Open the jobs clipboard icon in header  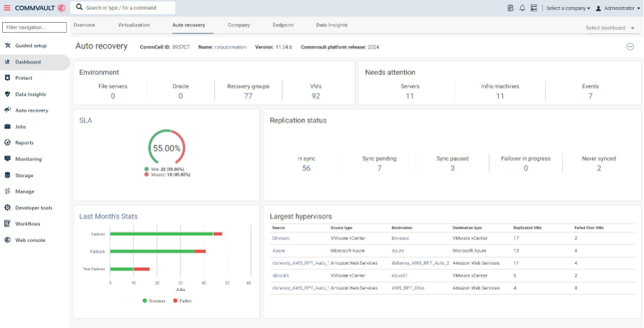pos(511,8)
